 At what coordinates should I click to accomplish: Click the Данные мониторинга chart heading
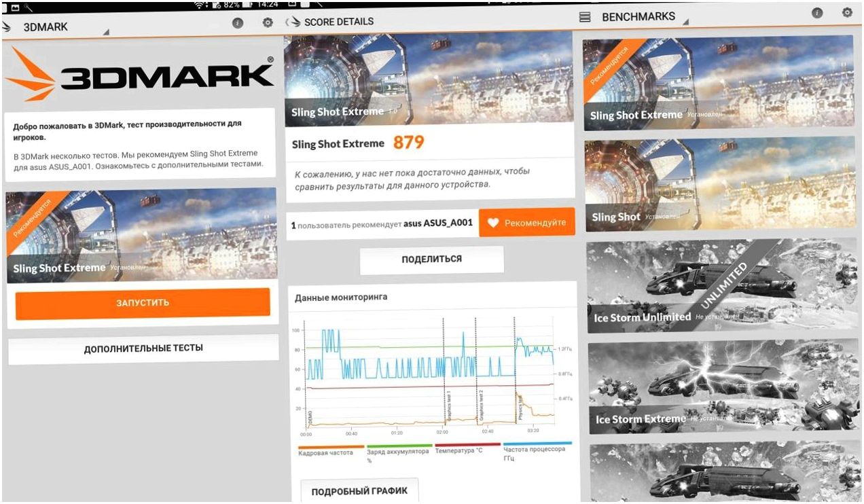(x=341, y=298)
